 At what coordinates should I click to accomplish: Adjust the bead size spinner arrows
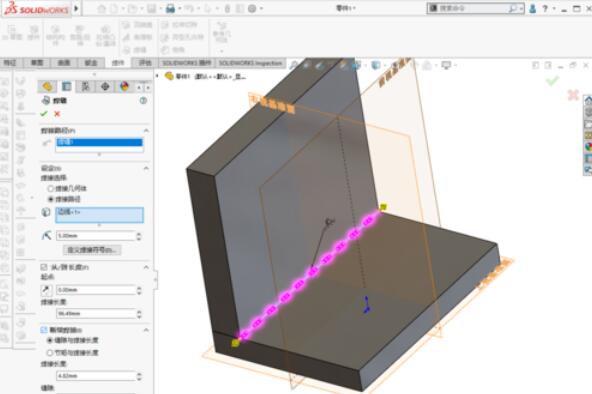pos(139,236)
